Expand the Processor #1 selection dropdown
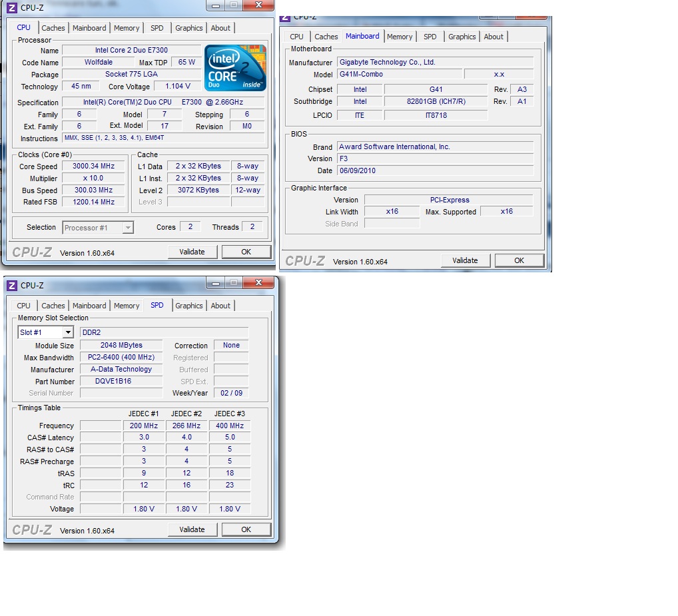The image size is (678, 616). point(128,227)
